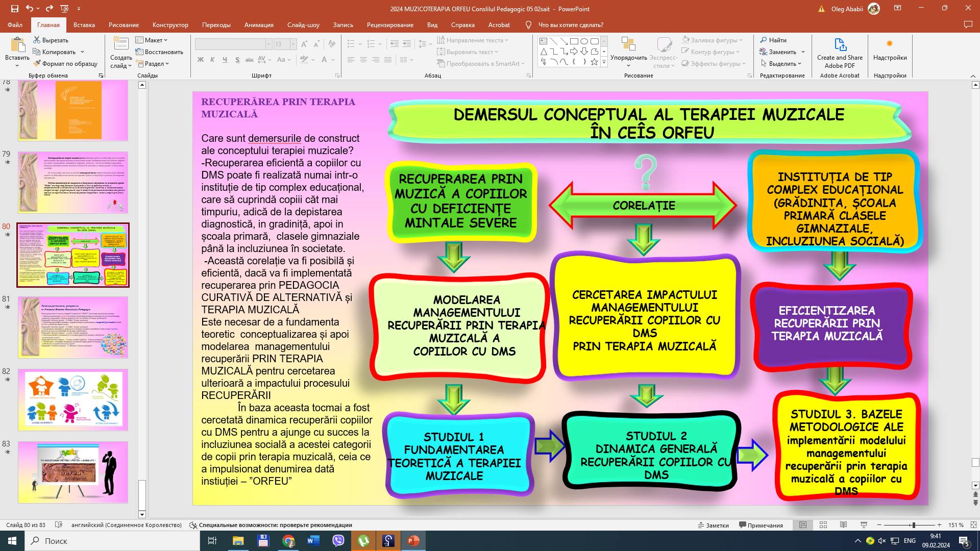The width and height of the screenshot is (980, 551).
Task: Toggle strikethrough abc formatting
Action: (250, 60)
